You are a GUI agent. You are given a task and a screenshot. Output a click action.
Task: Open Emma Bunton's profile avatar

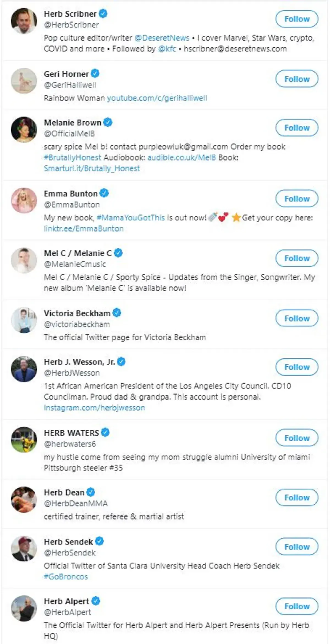(24, 201)
